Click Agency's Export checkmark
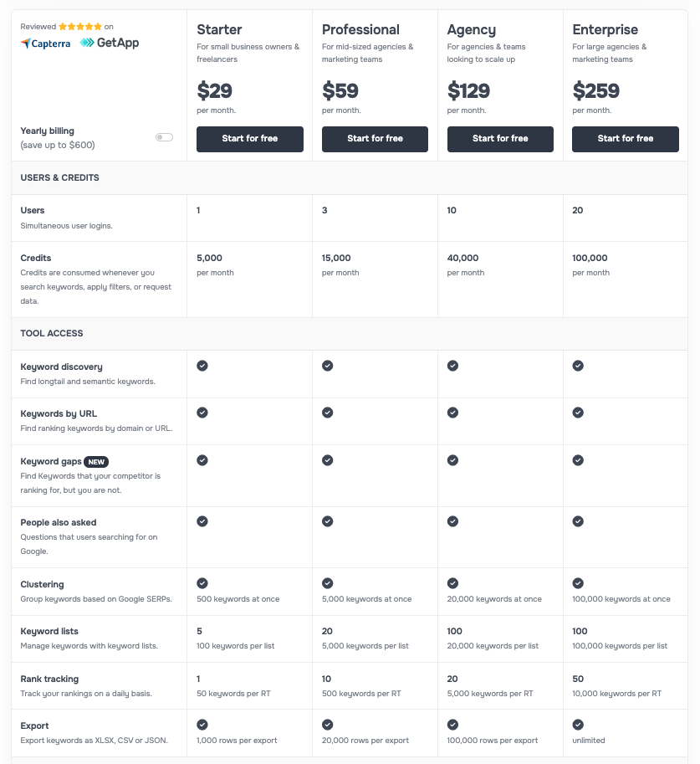The image size is (700, 764). pyautogui.click(x=452, y=725)
